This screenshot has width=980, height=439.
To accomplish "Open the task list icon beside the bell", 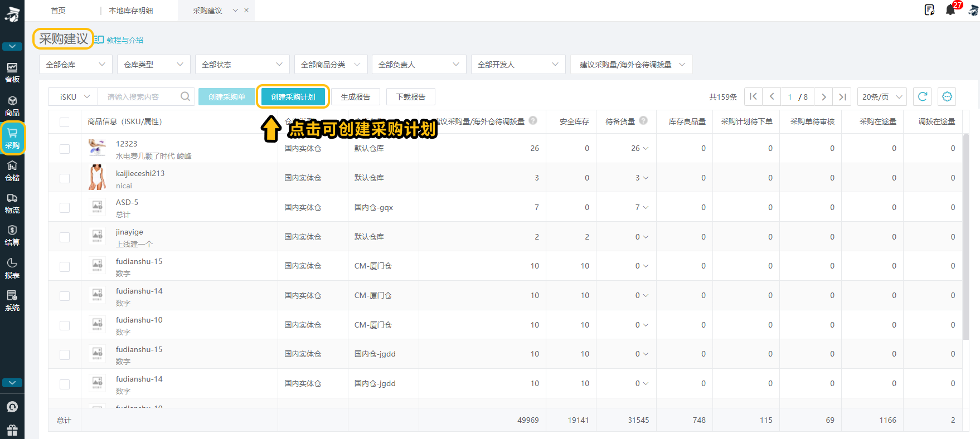I will (929, 9).
